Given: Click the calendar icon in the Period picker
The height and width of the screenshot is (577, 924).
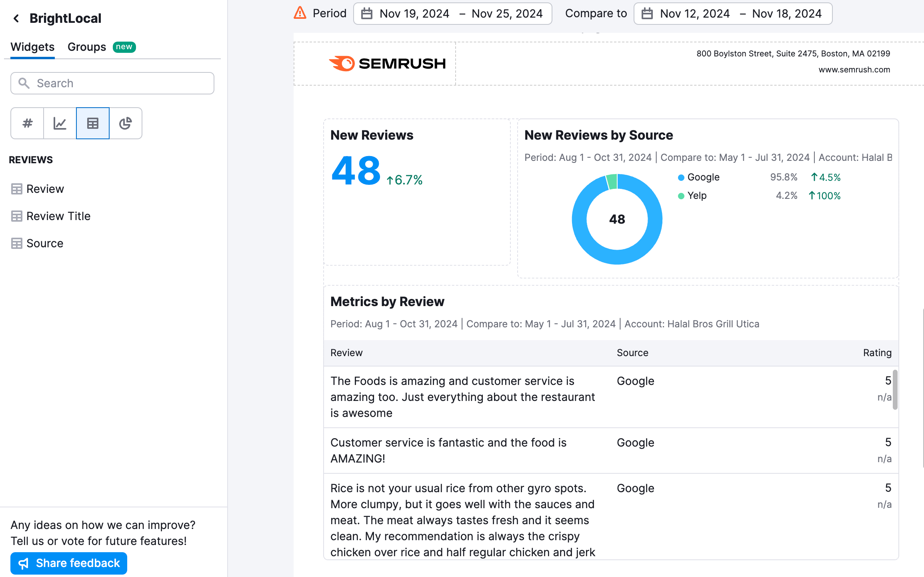Looking at the screenshot, I should coord(367,13).
